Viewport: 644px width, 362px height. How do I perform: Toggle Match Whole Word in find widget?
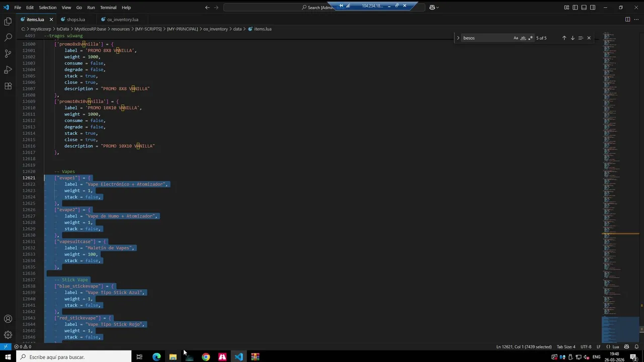523,38
